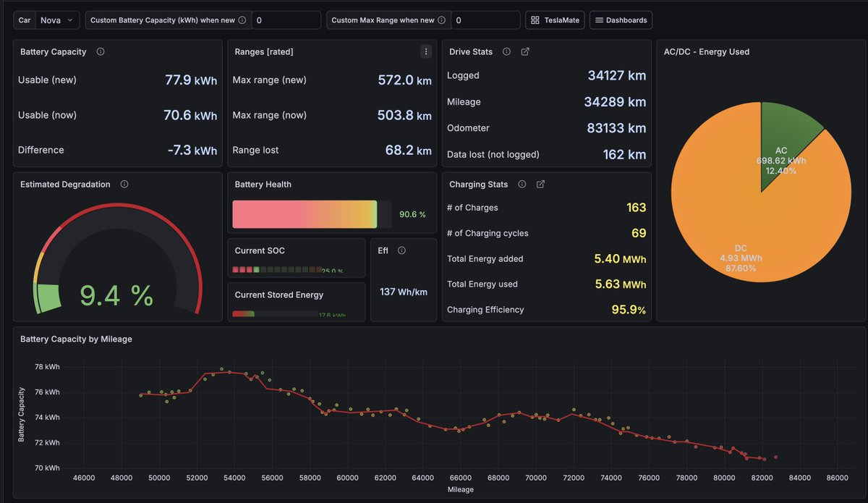Show info tooltip for Eff panel
Screen dimensions: 868x503
click(x=401, y=250)
